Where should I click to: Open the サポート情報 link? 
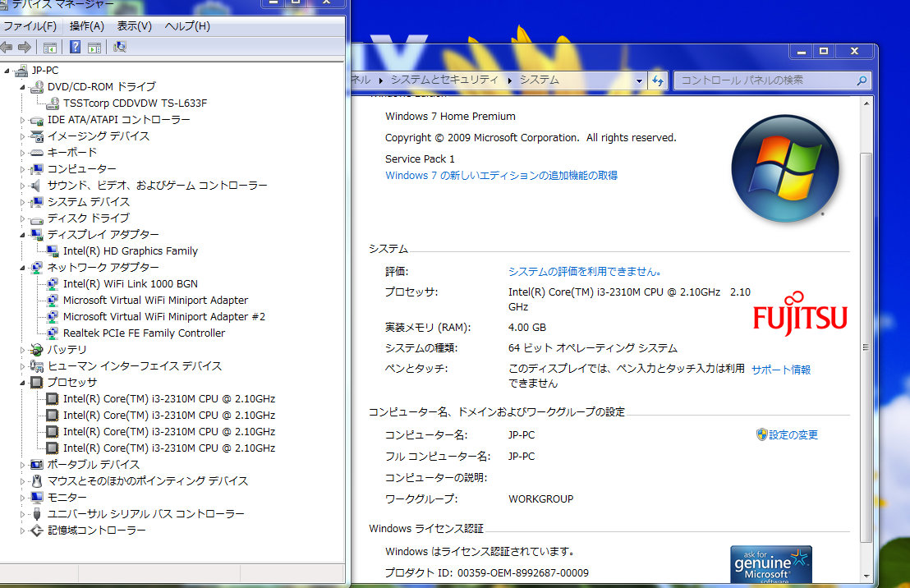click(781, 370)
